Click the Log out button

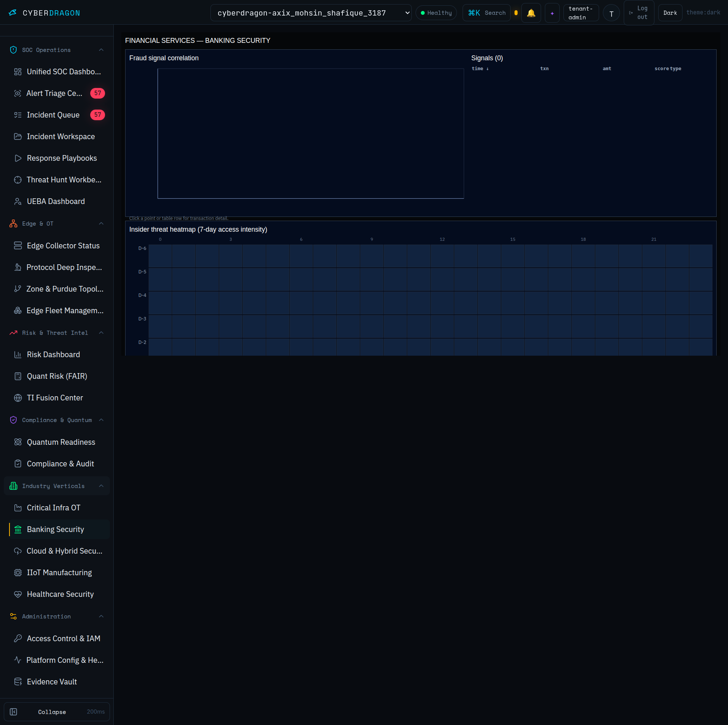point(639,13)
